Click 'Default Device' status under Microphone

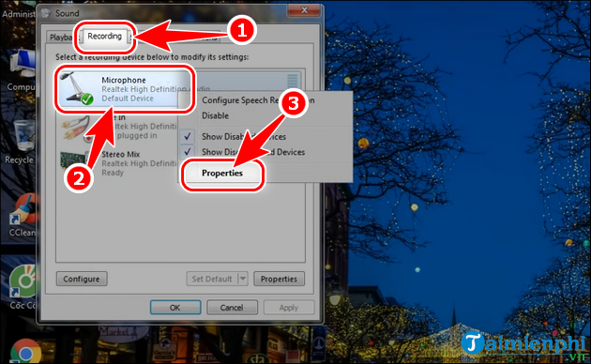128,99
